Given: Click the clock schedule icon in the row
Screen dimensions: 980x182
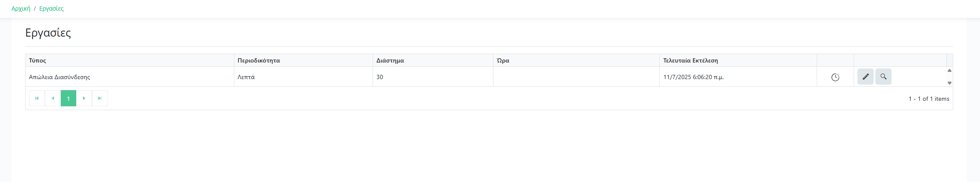Looking at the screenshot, I should point(835,77).
